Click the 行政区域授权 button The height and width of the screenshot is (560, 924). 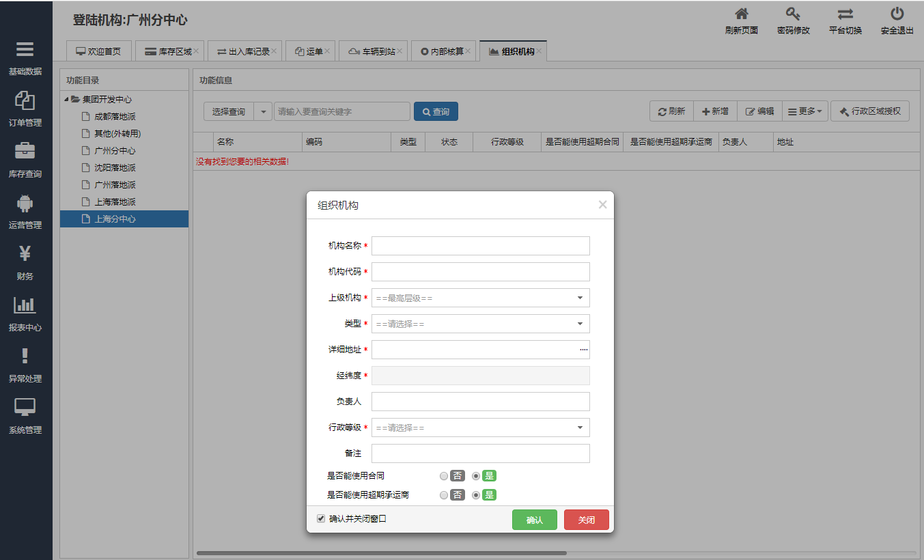pyautogui.click(x=869, y=111)
